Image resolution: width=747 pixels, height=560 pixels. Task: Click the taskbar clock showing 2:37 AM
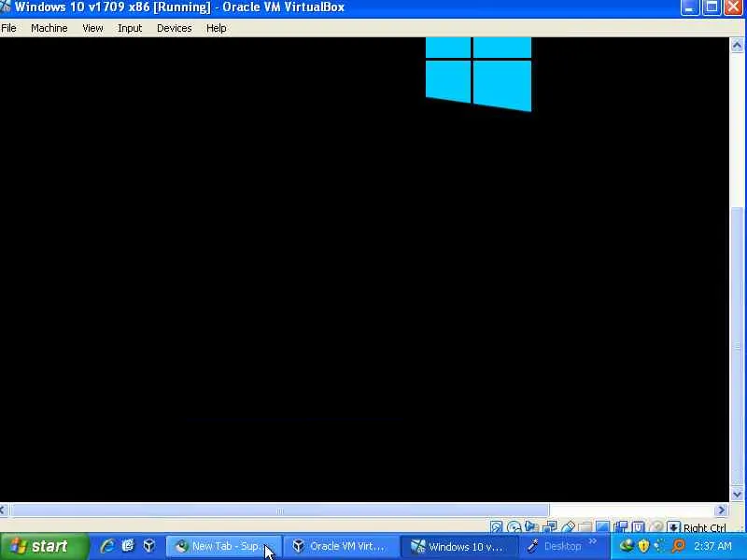[712, 546]
